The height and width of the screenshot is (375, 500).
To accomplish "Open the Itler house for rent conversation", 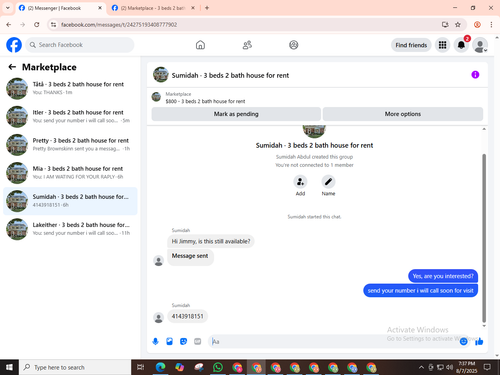I will click(x=70, y=117).
